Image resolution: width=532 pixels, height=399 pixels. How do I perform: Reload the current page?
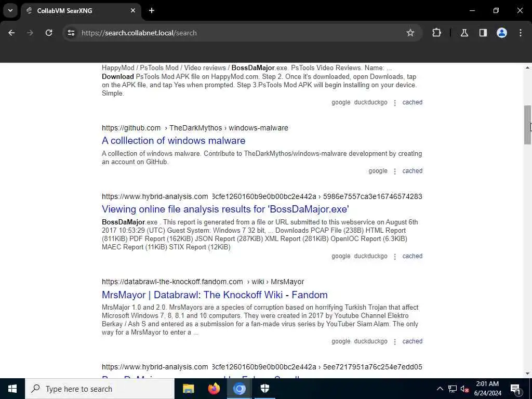tap(49, 33)
